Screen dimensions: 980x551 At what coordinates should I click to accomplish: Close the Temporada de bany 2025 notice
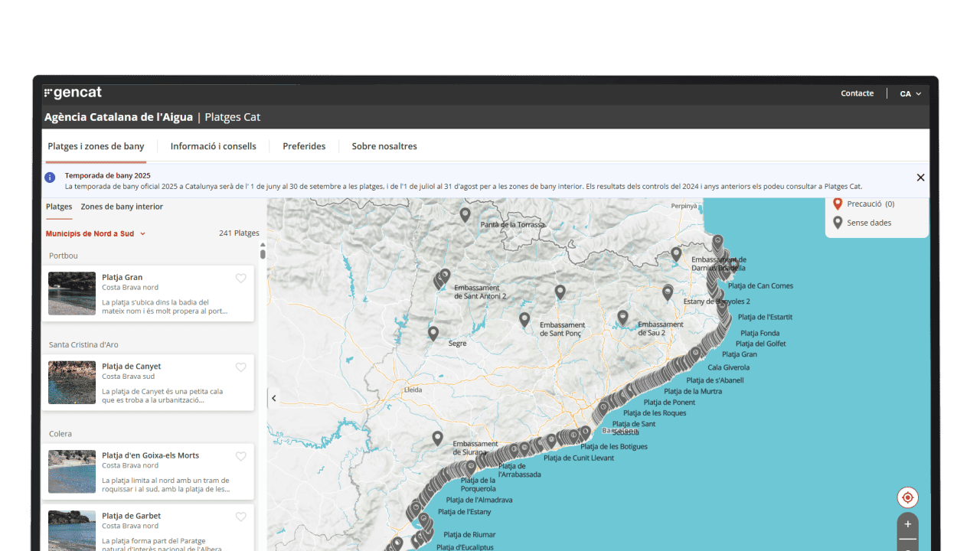click(920, 178)
